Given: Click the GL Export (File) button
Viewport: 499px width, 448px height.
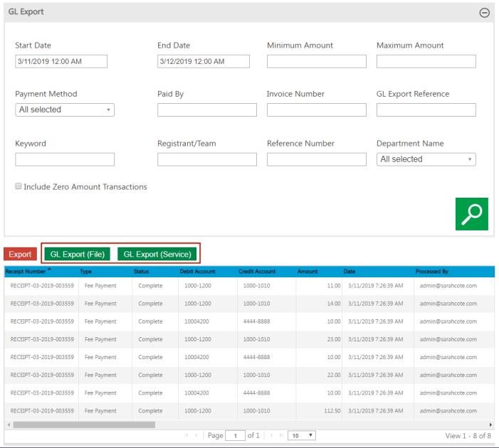Looking at the screenshot, I should coord(78,254).
